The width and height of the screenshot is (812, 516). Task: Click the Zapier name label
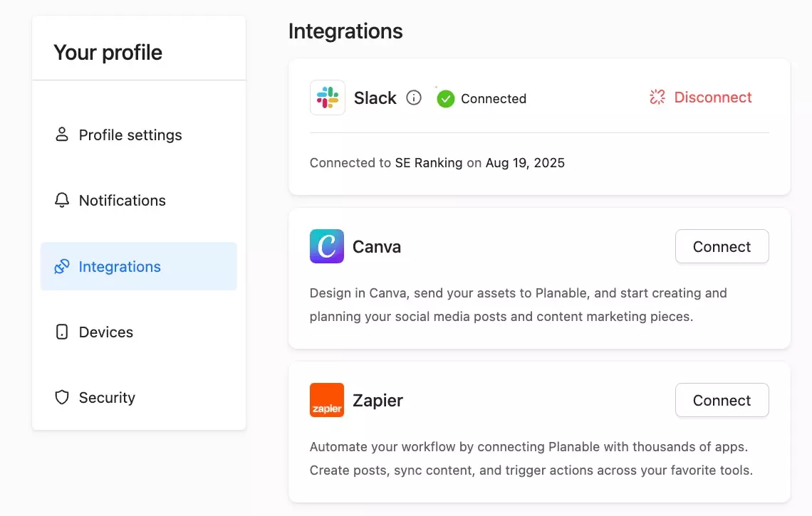[378, 401]
